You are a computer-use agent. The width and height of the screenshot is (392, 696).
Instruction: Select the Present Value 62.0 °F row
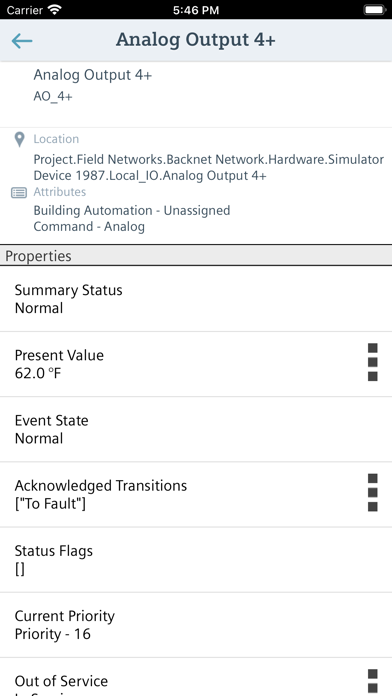(x=196, y=364)
